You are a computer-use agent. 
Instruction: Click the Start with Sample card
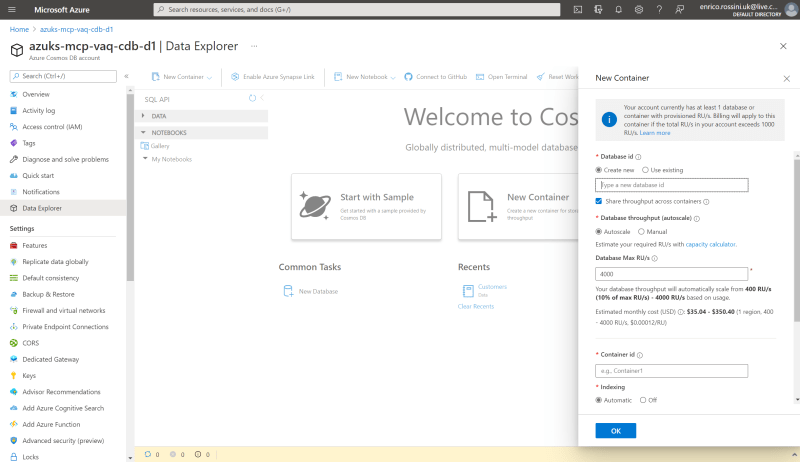[x=366, y=207]
